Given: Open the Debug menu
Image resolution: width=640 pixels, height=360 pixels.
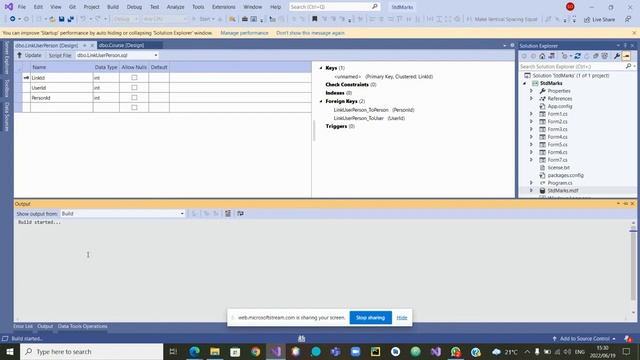Looking at the screenshot, I should pos(134,7).
